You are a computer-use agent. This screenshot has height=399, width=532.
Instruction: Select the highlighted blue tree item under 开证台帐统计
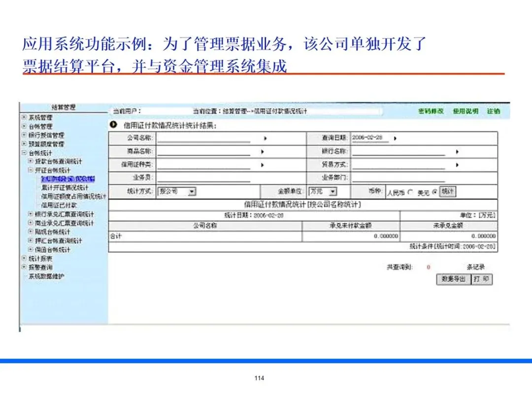(x=68, y=179)
